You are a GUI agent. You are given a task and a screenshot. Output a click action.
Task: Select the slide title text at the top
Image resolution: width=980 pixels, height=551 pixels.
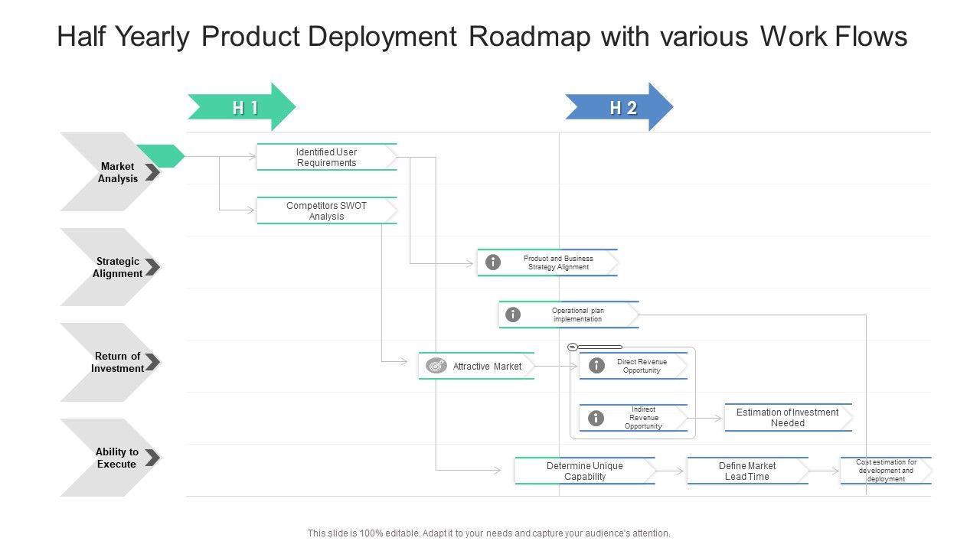click(x=482, y=36)
